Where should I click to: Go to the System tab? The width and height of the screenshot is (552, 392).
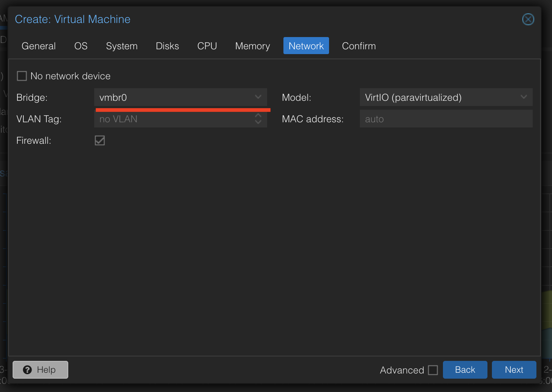click(122, 46)
